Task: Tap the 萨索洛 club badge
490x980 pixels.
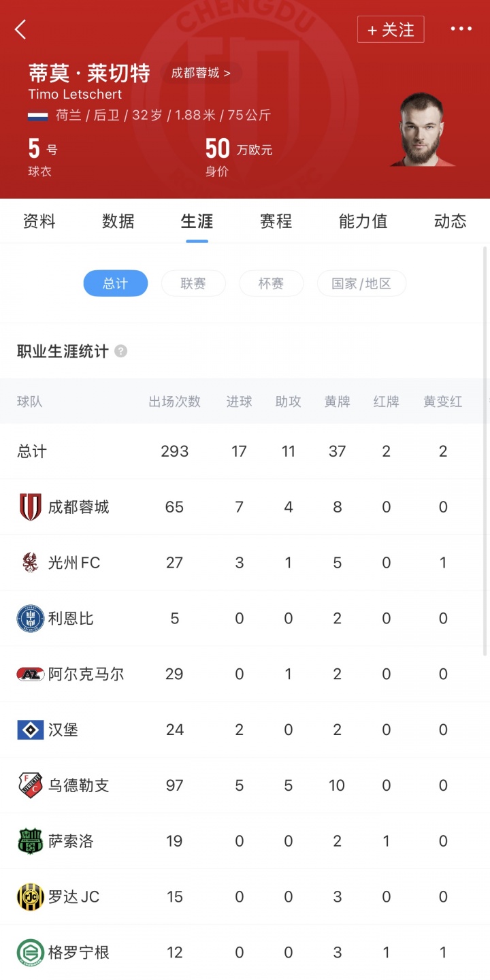Action: (x=31, y=841)
